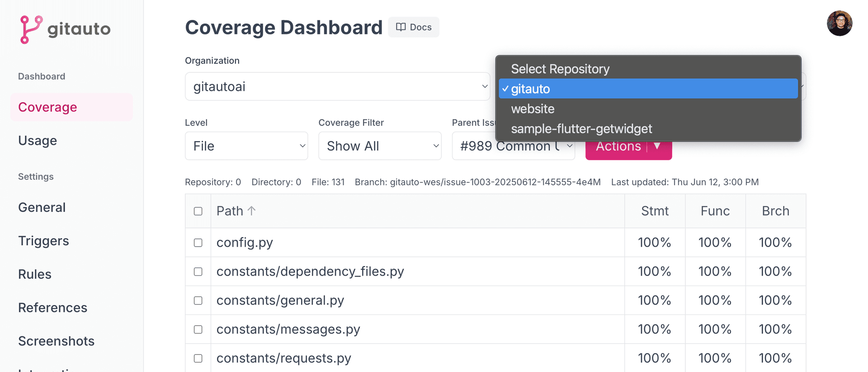Check the constants/requests.py checkbox
This screenshot has width=868, height=372.
pos(198,358)
